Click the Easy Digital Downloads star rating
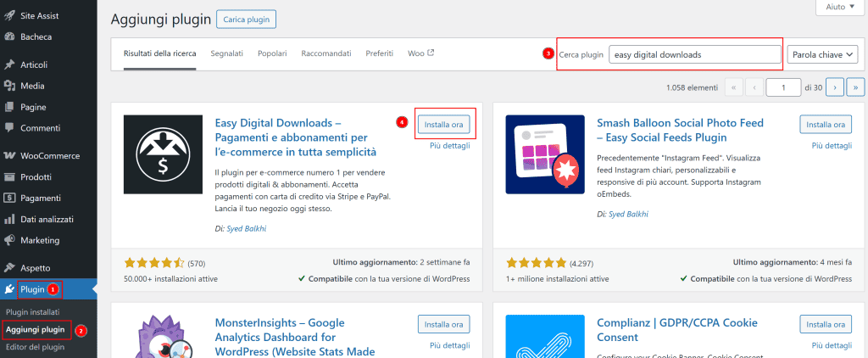This screenshot has width=868, height=358. pos(154,263)
